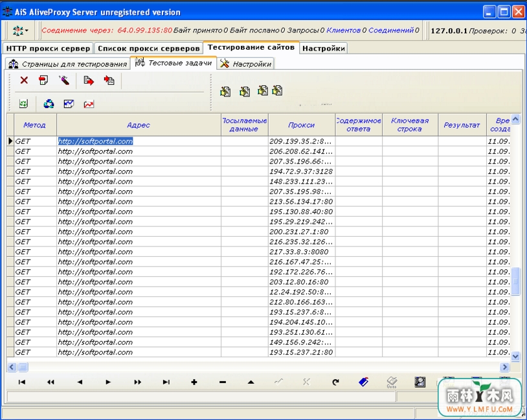Image resolution: width=527 pixels, height=420 pixels.
Task: Click the Ключевая строка column header
Action: [x=410, y=125]
